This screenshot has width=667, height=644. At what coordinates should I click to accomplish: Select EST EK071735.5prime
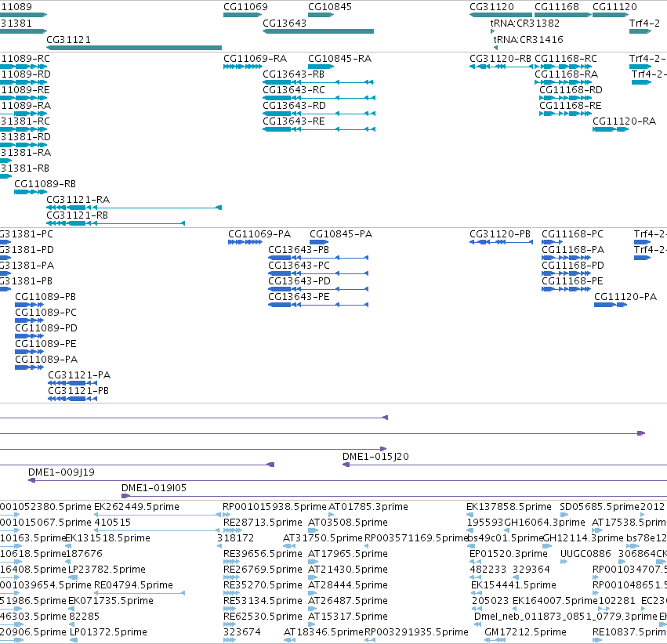coord(111,602)
